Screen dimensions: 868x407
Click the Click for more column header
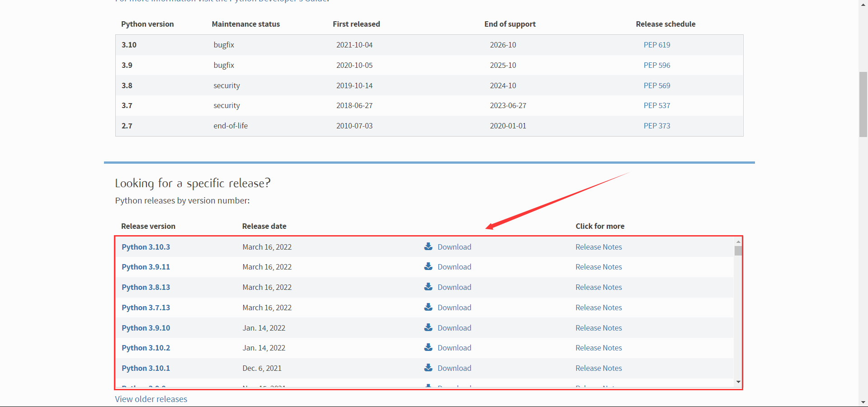600,226
